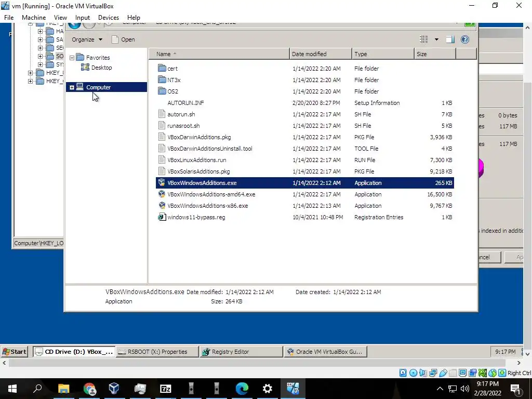
Task: Open the Devices menu
Action: coord(109,18)
